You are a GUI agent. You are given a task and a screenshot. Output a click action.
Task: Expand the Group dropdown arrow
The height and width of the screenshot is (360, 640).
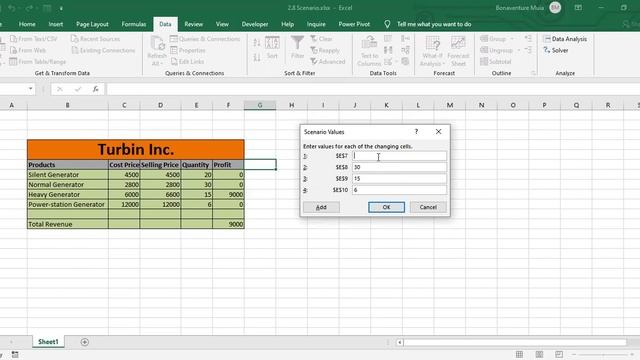point(512,39)
